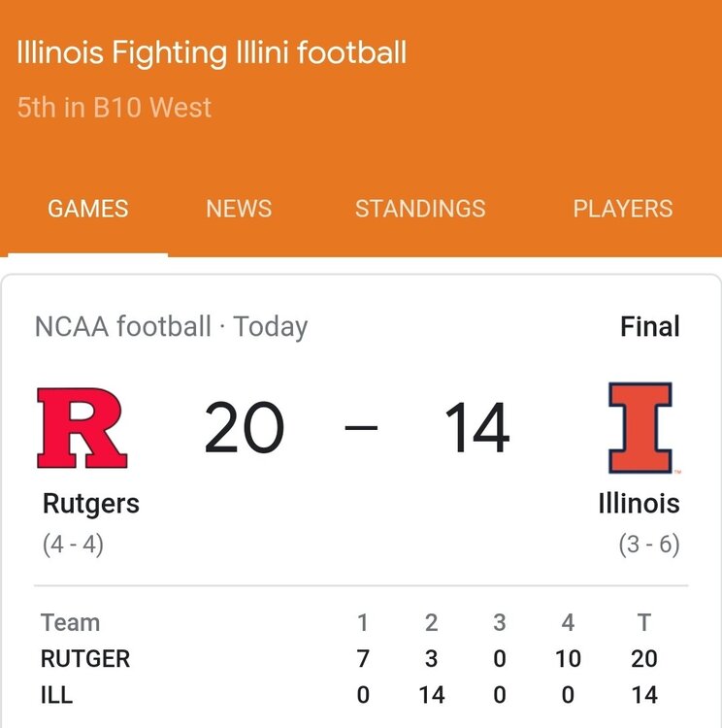Select the 5th in B10 West subtitle
The image size is (722, 728).
pos(115,107)
